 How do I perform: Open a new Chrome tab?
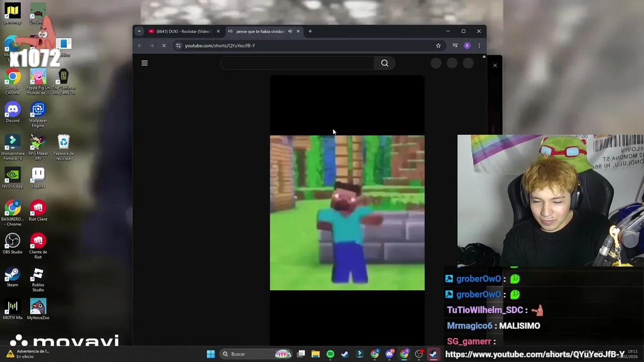(310, 31)
